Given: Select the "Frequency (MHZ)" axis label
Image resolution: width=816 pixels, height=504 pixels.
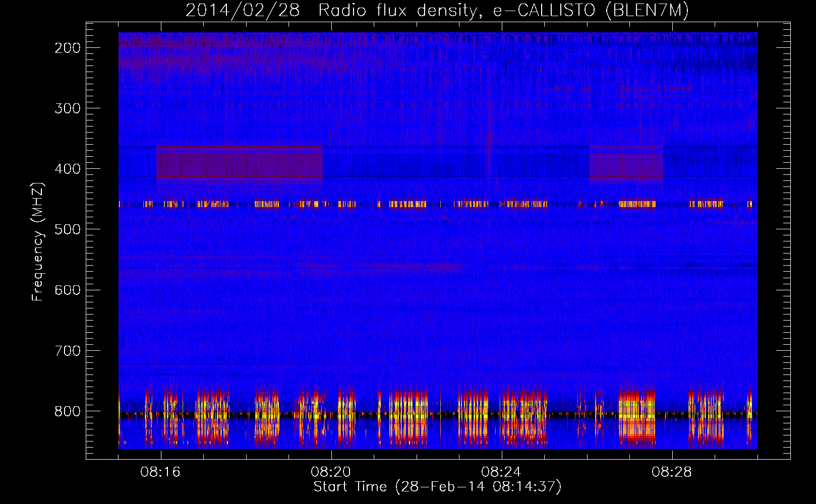Looking at the screenshot, I should pos(38,241).
